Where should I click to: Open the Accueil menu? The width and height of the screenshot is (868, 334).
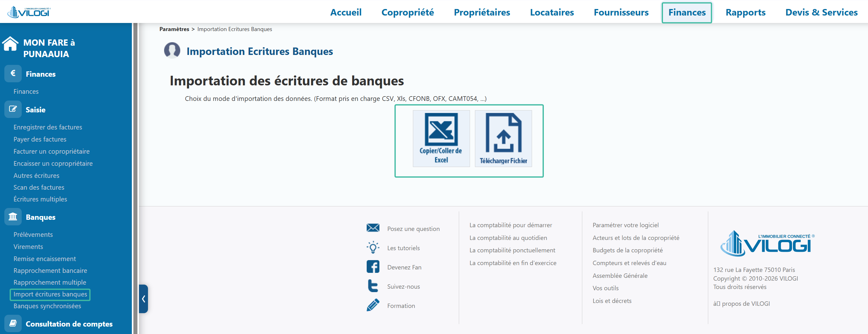coord(346,12)
